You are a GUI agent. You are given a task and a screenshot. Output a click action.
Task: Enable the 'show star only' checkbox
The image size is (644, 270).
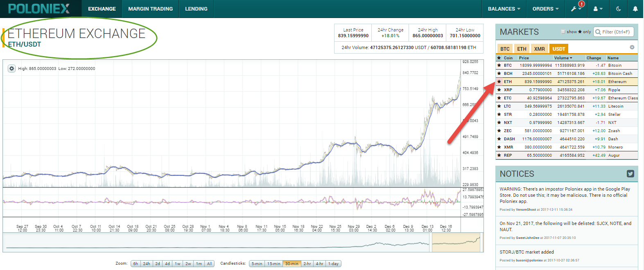coord(563,32)
